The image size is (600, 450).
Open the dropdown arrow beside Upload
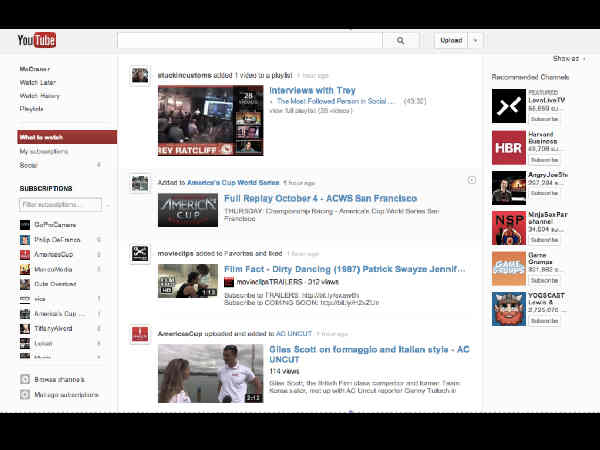476,40
